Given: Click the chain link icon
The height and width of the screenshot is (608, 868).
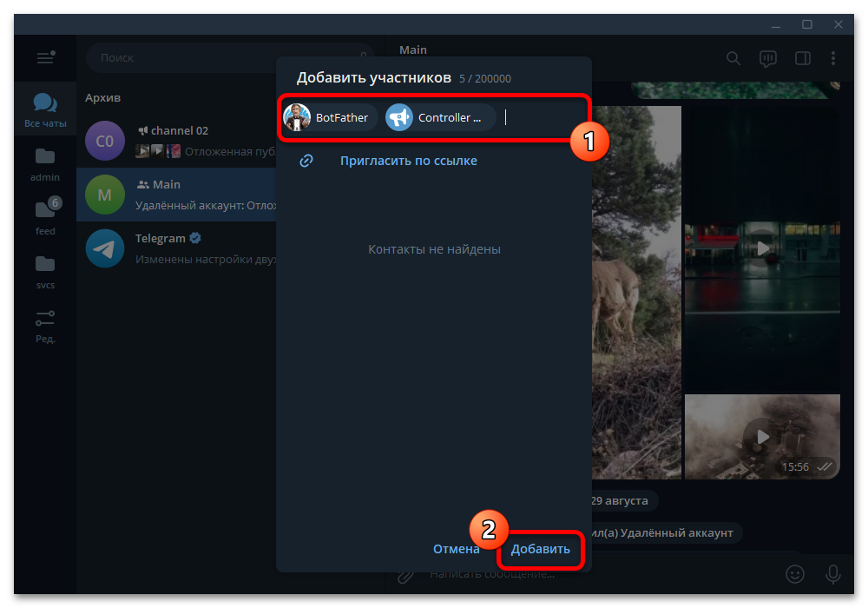Looking at the screenshot, I should 306,161.
